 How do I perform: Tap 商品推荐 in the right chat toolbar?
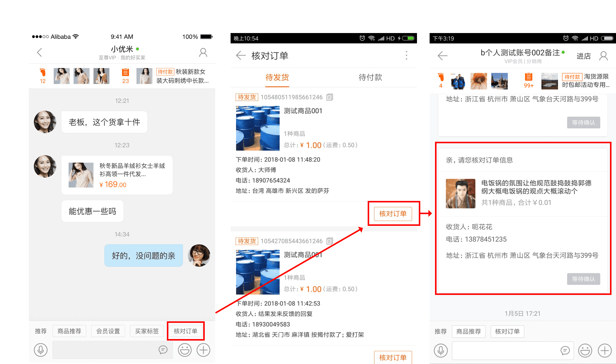coord(468,332)
